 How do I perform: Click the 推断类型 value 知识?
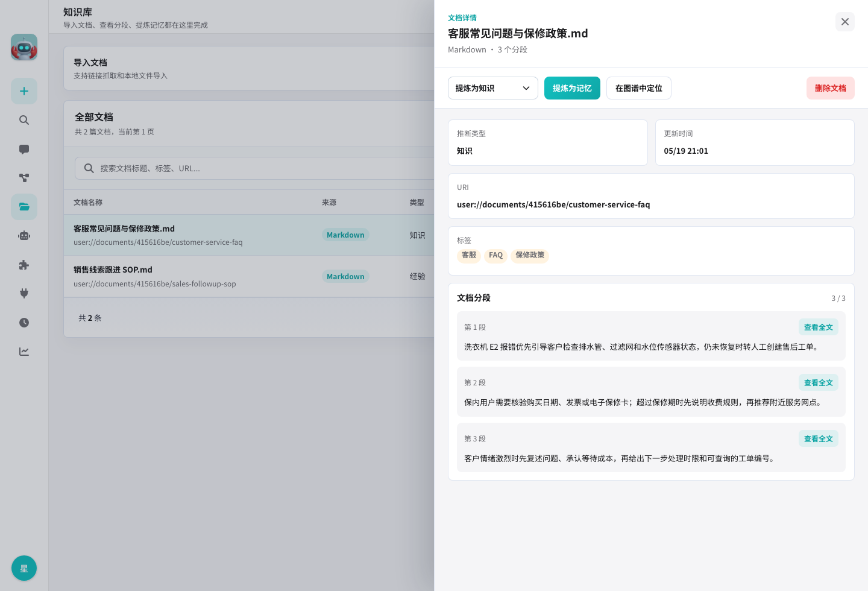point(465,151)
